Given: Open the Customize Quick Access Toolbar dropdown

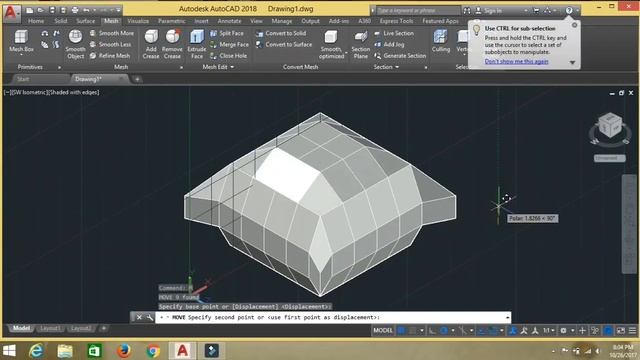Looking at the screenshot, I should [118, 10].
